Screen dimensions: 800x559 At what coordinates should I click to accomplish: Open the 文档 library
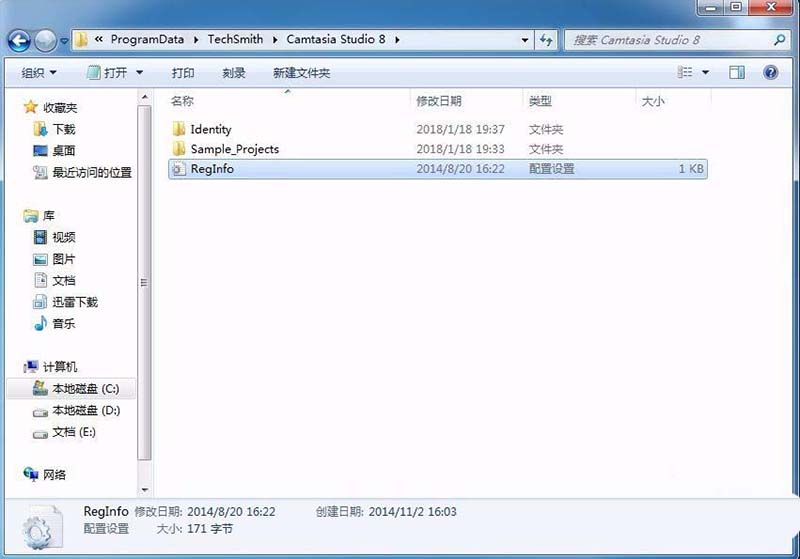[64, 281]
